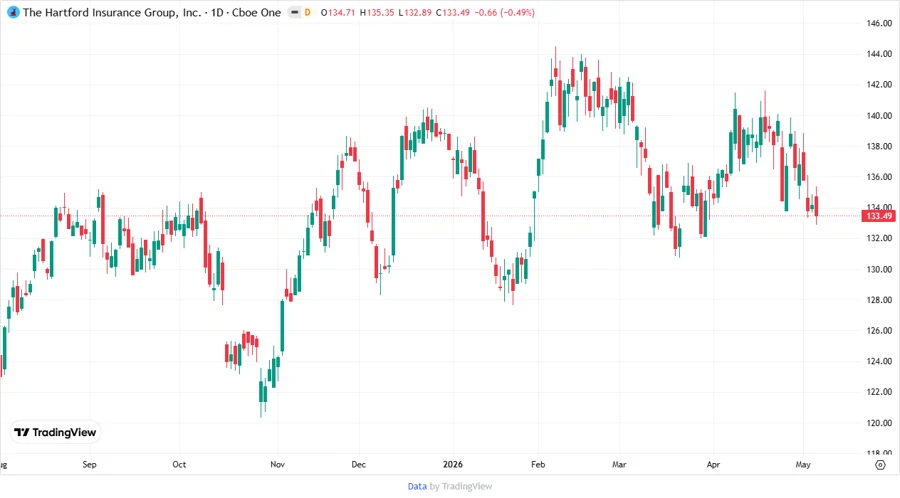The height and width of the screenshot is (498, 900).
Task: Click the TradingView logo badge
Action: [55, 432]
